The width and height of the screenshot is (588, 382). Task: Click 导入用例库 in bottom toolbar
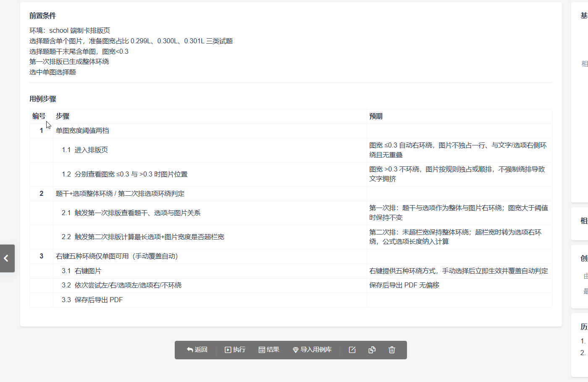[312, 350]
